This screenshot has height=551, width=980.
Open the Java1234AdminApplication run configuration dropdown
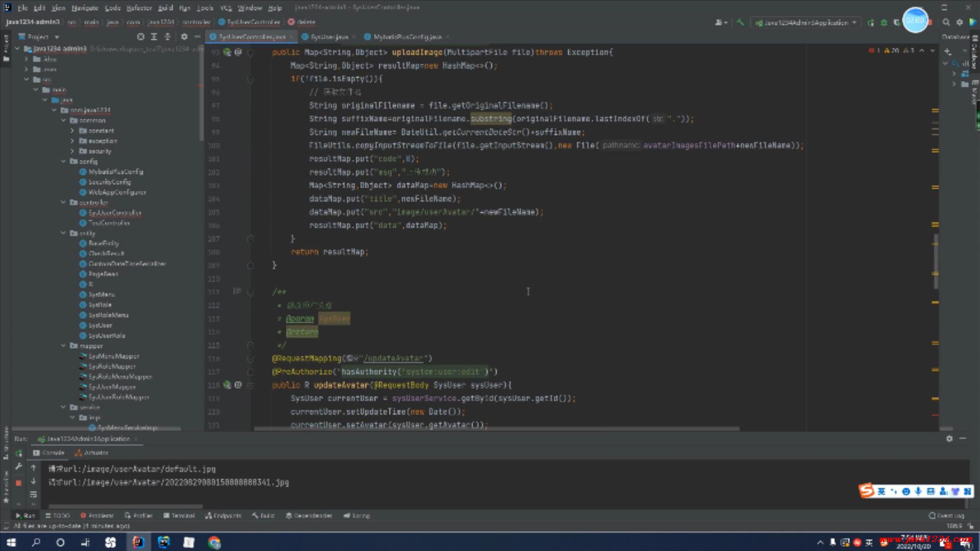tap(806, 22)
